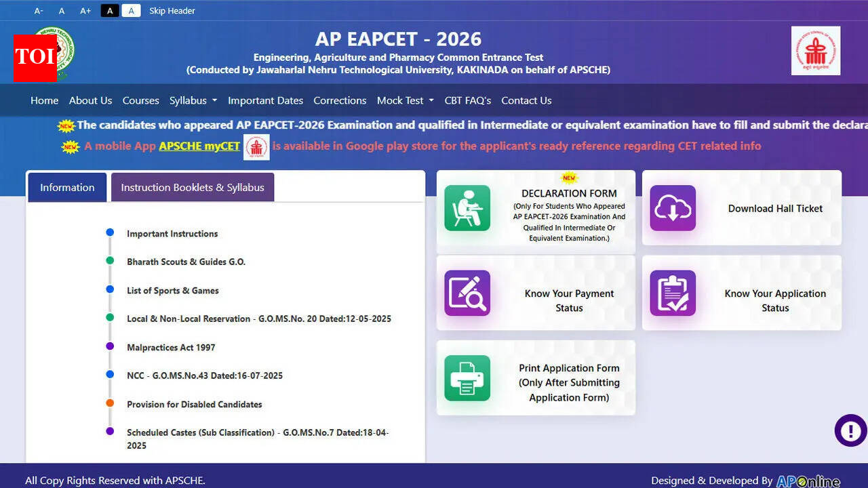
Task: Open the Contact Us menu item
Action: (526, 100)
